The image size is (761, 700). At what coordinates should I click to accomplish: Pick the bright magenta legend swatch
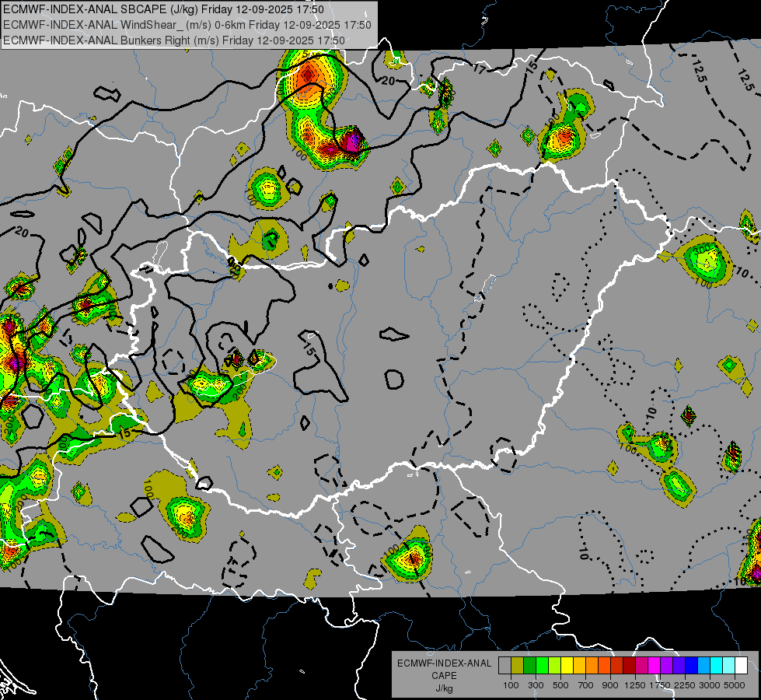655,665
